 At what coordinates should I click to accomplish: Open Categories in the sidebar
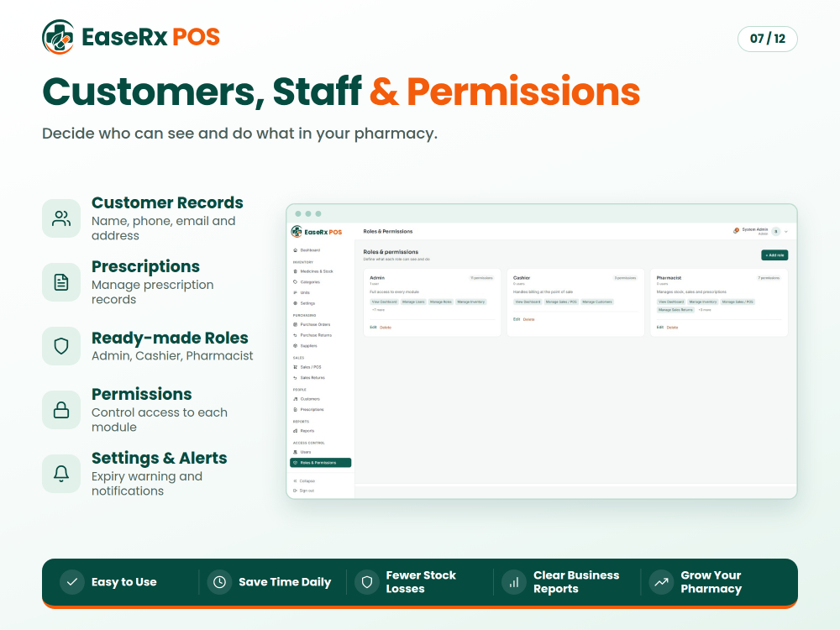pyautogui.click(x=307, y=281)
